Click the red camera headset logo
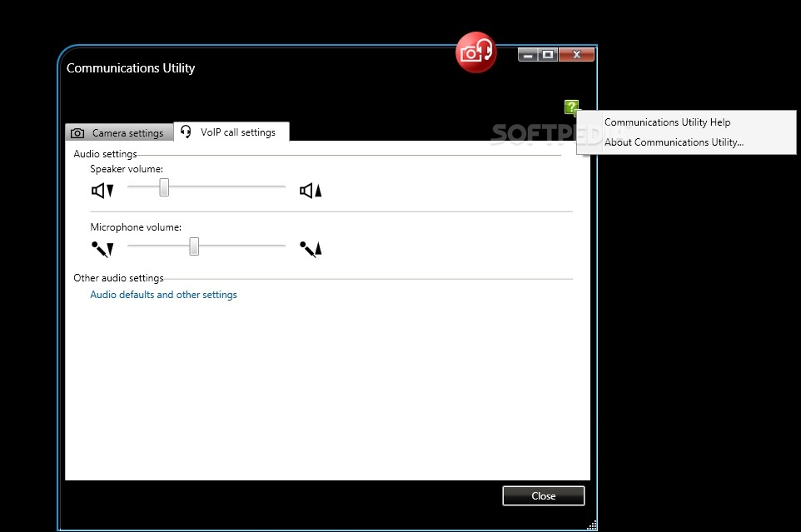This screenshot has height=532, width=801. pos(475,52)
